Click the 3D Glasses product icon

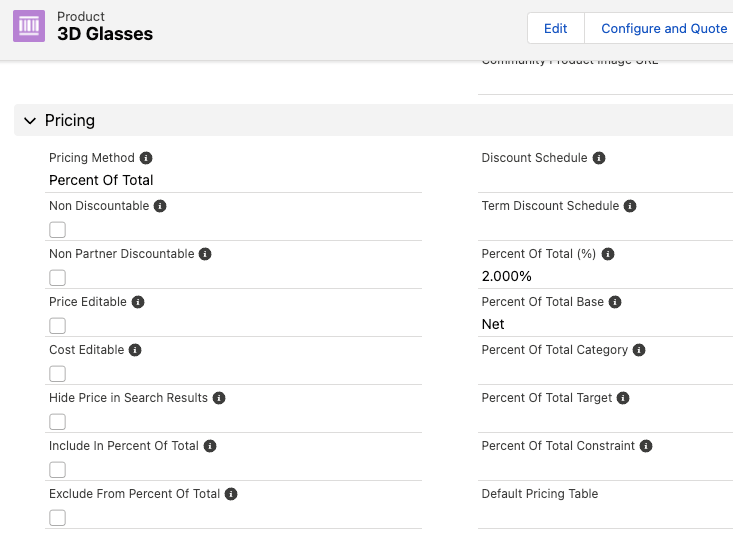click(x=29, y=26)
